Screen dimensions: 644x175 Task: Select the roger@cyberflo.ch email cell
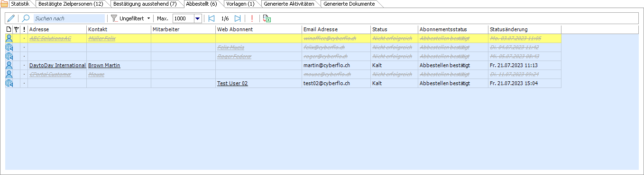pos(336,56)
